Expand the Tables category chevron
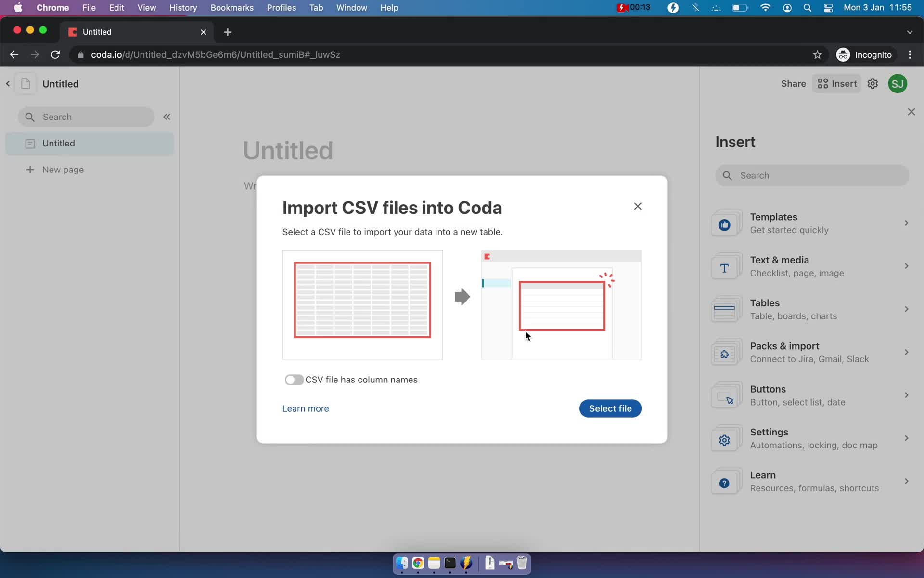 pos(906,309)
